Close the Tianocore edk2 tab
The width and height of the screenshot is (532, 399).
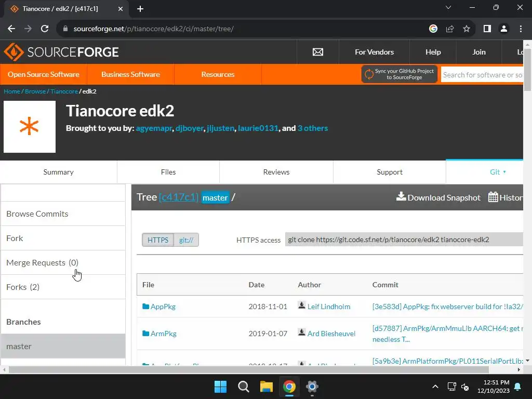click(121, 9)
